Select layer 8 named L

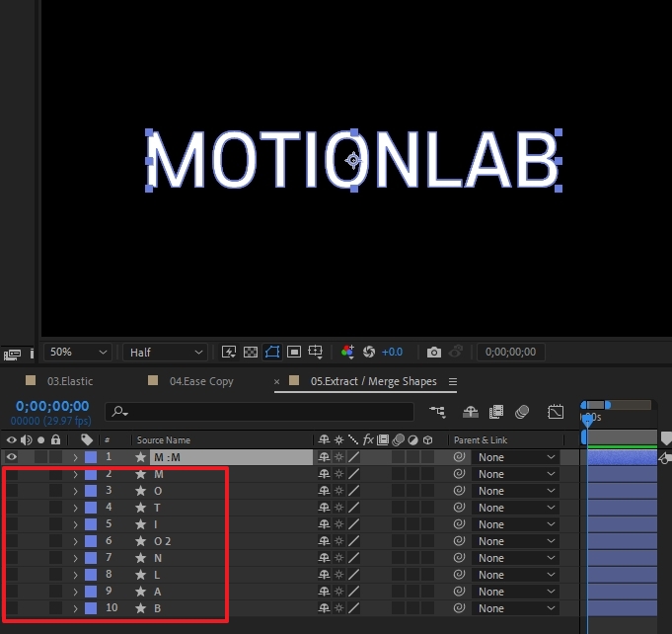(157, 575)
